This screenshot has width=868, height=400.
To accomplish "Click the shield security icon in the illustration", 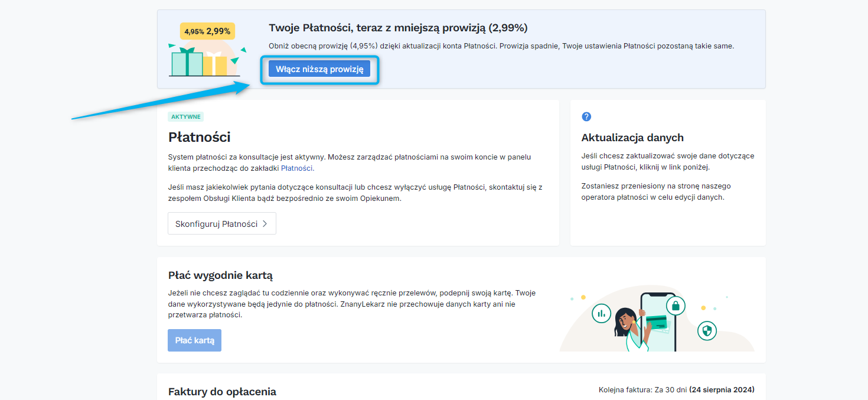I will tap(706, 331).
